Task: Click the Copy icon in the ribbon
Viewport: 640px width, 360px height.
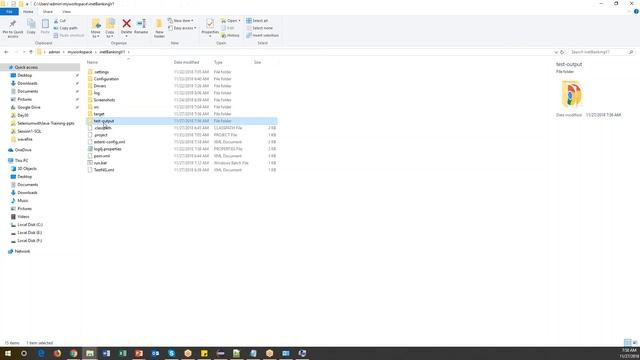Action: (x=31, y=24)
